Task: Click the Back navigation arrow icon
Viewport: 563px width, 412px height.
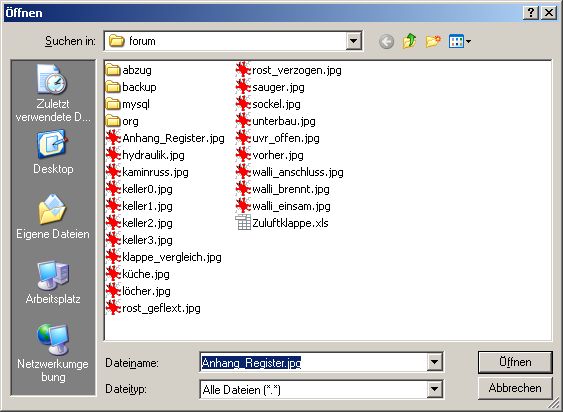Action: (x=386, y=42)
